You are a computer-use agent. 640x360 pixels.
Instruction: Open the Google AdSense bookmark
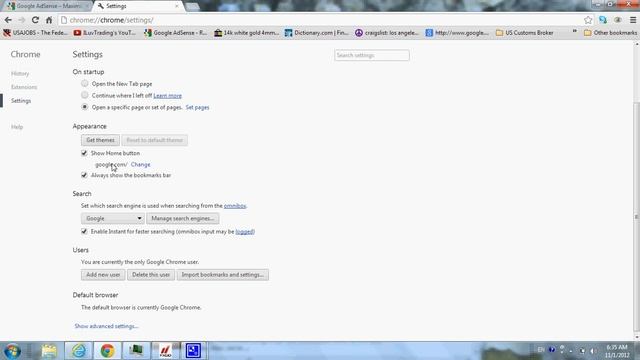(176, 33)
